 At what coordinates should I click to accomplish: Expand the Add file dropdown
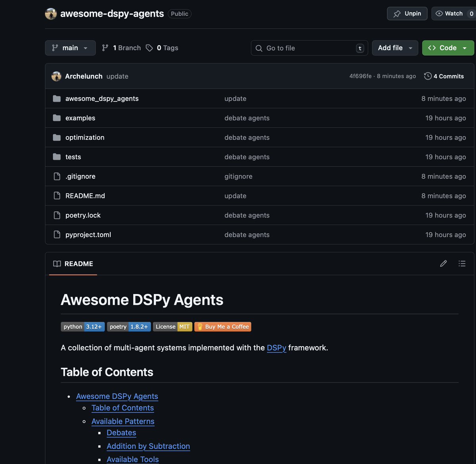[395, 48]
